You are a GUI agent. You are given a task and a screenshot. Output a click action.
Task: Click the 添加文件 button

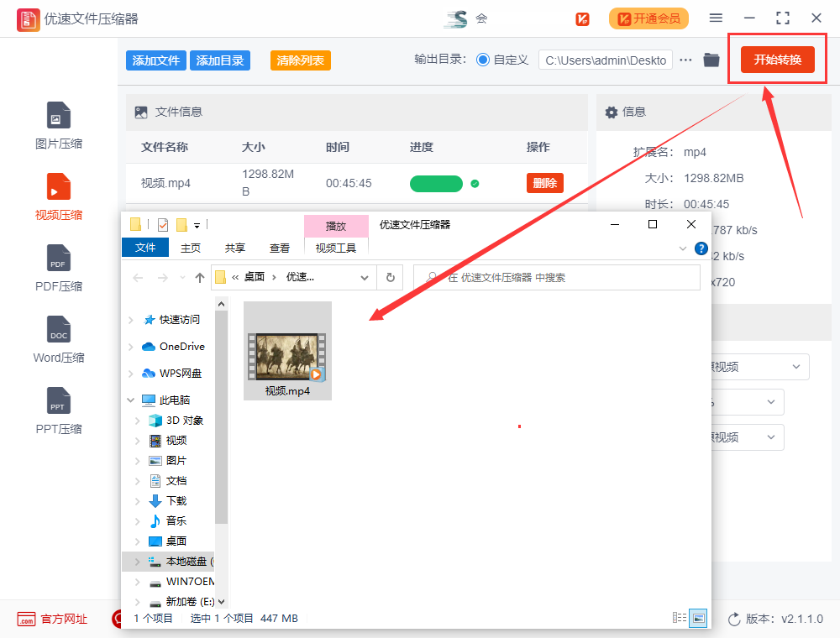click(x=156, y=60)
